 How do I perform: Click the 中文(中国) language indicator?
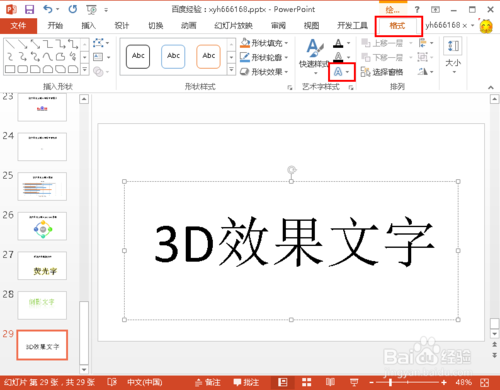point(145,382)
